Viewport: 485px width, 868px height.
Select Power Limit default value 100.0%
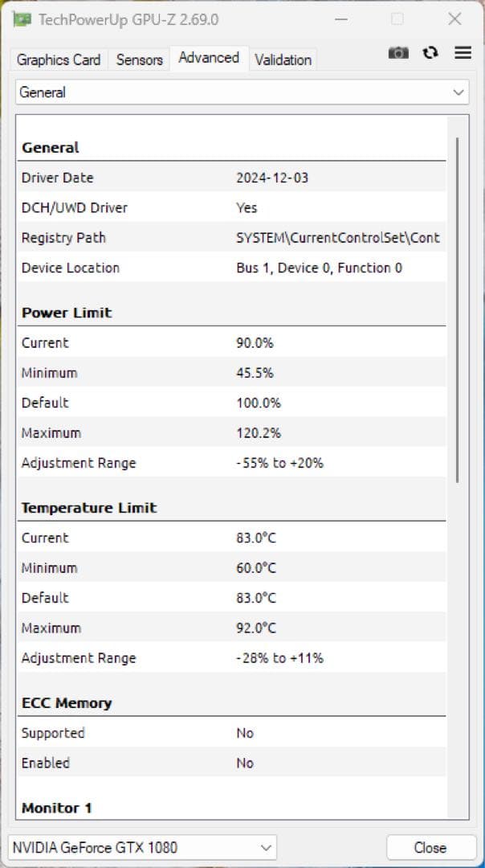[259, 403]
